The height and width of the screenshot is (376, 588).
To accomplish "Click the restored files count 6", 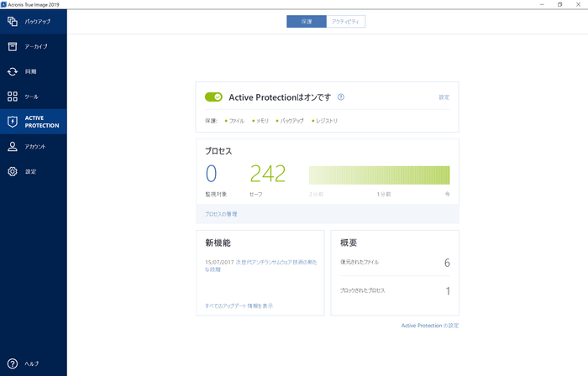I will pyautogui.click(x=447, y=263).
